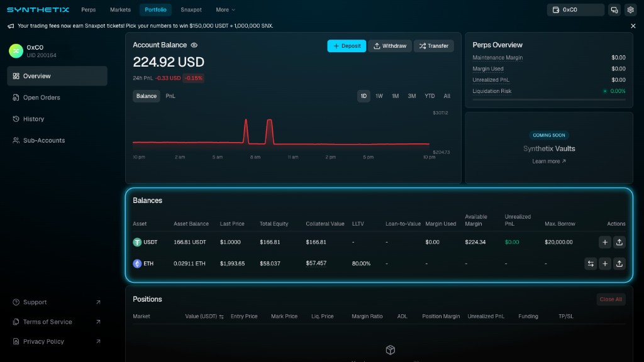Click the green 0xC0 account avatar
Viewport: 644px width, 362px height.
pyautogui.click(x=16, y=51)
